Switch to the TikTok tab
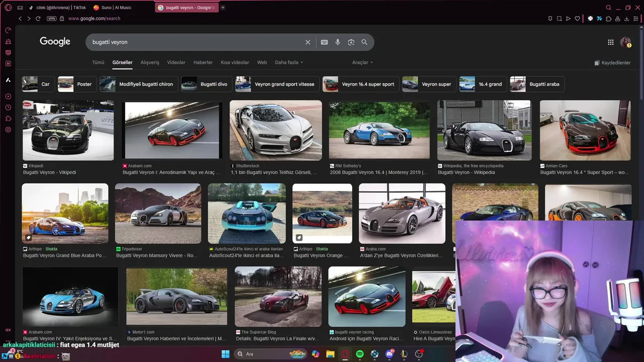This screenshot has height=362, width=644. click(x=57, y=8)
